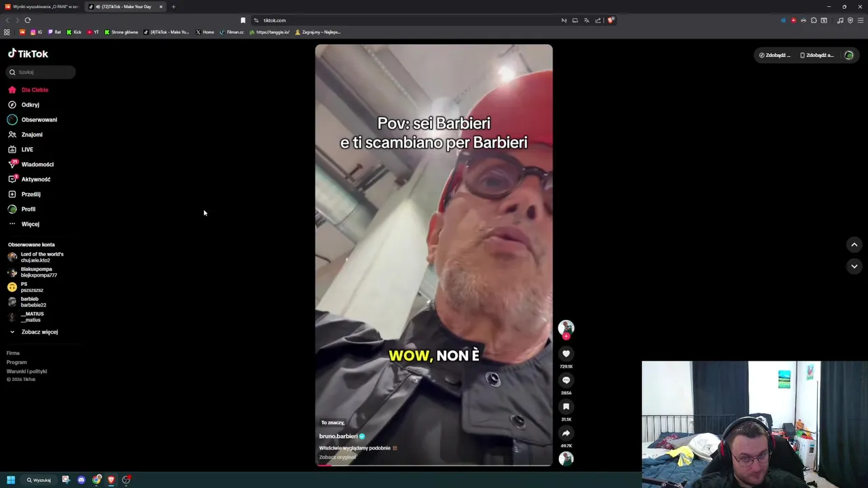
Task: Open the Windows Start menu
Action: (11, 480)
